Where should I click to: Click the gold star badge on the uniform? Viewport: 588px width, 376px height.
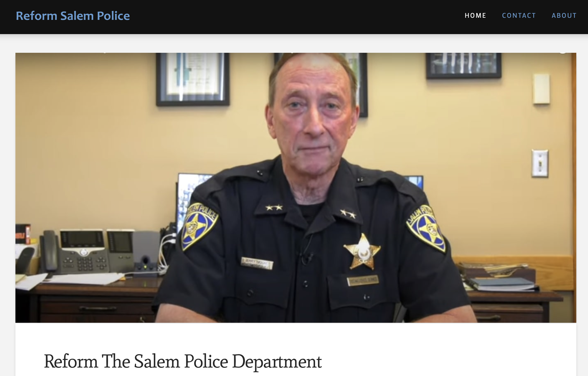[x=362, y=252]
